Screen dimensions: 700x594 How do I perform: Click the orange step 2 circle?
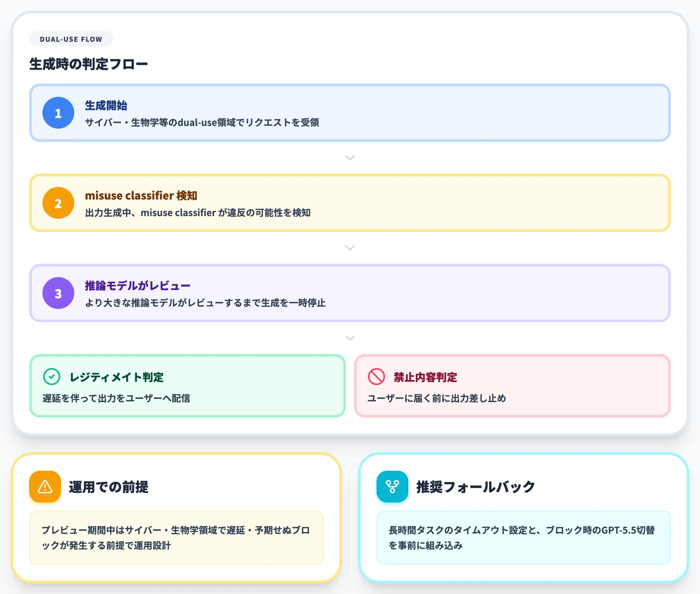coord(58,203)
